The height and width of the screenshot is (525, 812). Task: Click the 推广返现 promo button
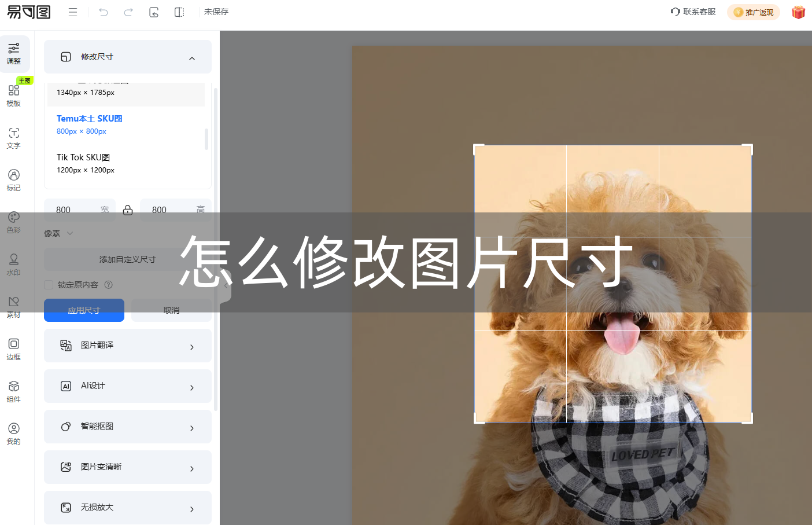point(754,12)
